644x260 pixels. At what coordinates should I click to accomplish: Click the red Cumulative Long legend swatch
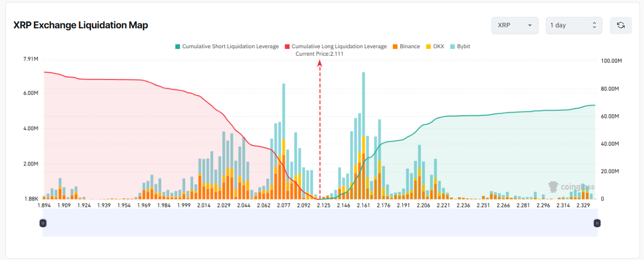coord(287,47)
